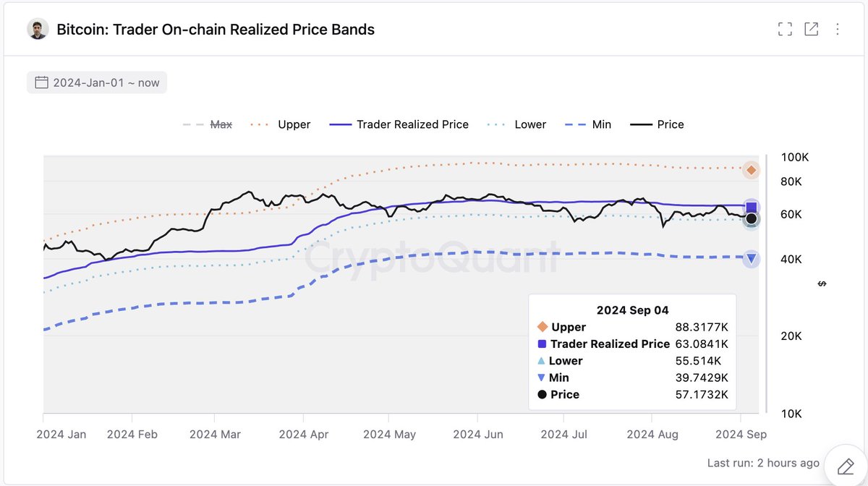Click the Last run: 2 hours ago text
The width and height of the screenshot is (868, 486).
[x=763, y=464]
